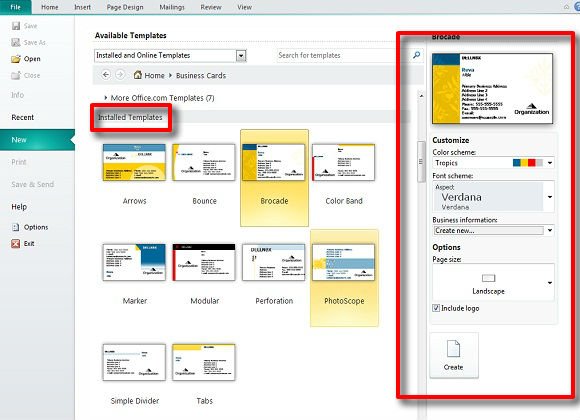Click the Open folder icon
The image size is (580, 420).
point(16,59)
